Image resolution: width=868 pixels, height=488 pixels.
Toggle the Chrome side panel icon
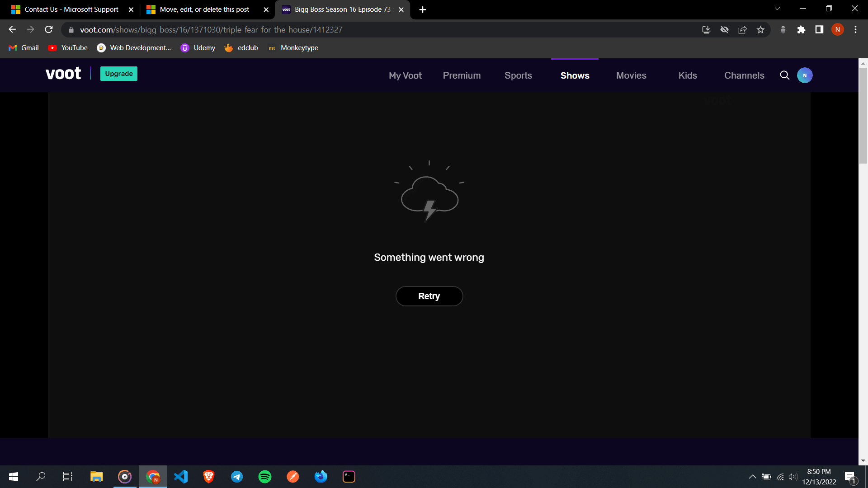pyautogui.click(x=819, y=30)
